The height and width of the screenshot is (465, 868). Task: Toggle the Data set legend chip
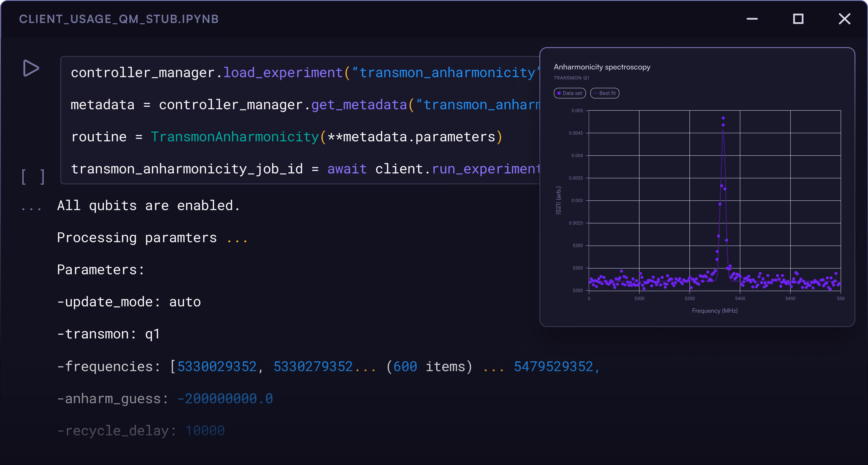(x=569, y=93)
